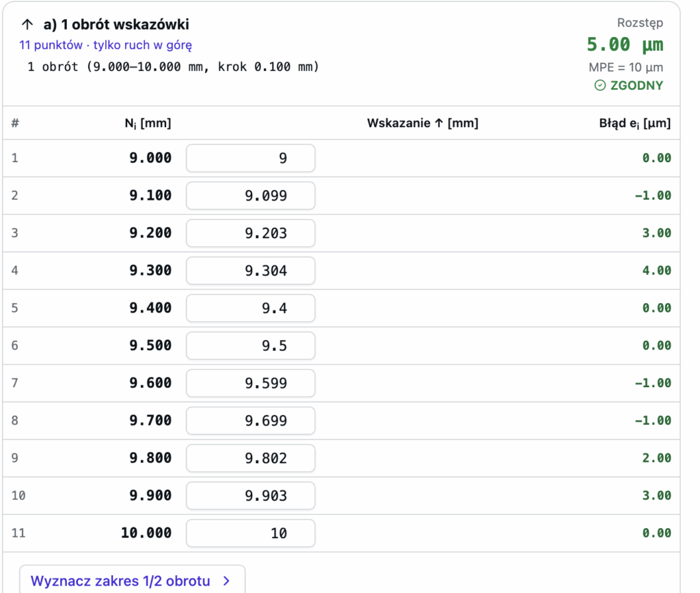Viewport: 700px width, 593px height.
Task: Click the Nᵢ [mm] column header
Action: 148,123
